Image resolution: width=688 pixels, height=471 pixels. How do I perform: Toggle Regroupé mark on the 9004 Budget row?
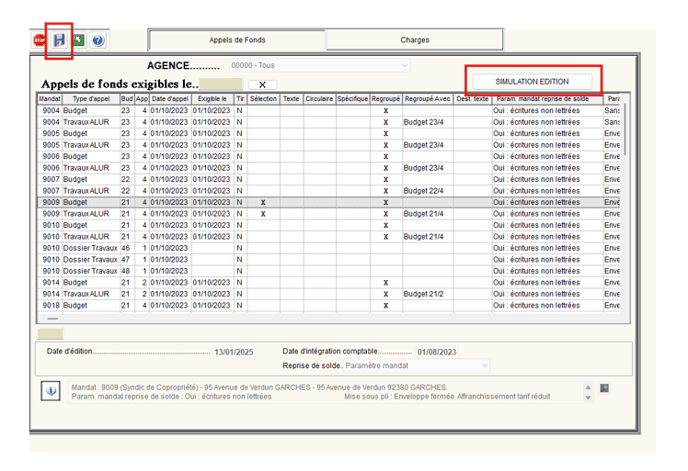[385, 110]
